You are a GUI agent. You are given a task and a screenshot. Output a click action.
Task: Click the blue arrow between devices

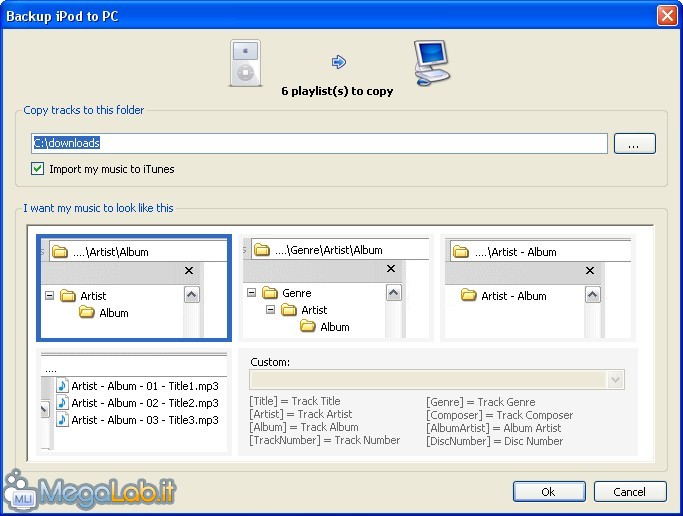(x=338, y=62)
